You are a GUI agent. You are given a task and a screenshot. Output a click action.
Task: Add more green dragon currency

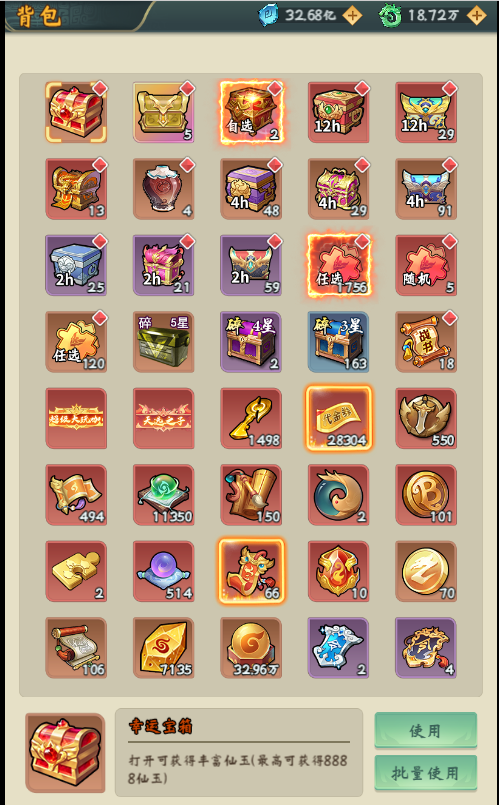(x=476, y=15)
